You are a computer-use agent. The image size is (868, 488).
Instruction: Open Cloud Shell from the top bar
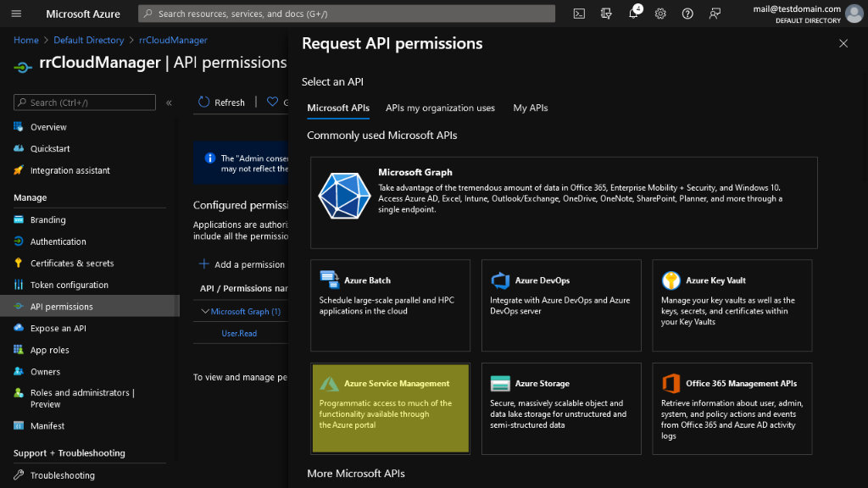click(579, 14)
